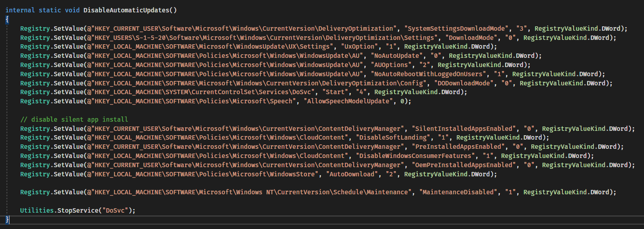Click RegistryValueKind.DWord on the MaintenanceDisabled line

point(566,192)
